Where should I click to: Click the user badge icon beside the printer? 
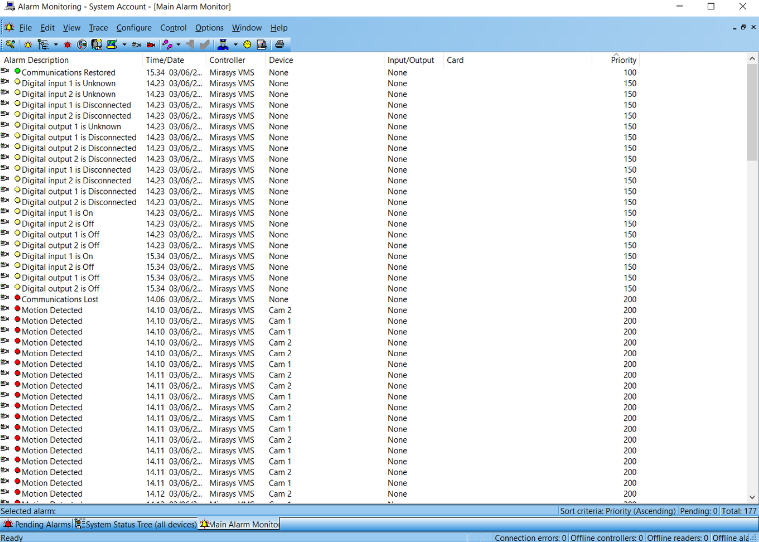[262, 44]
